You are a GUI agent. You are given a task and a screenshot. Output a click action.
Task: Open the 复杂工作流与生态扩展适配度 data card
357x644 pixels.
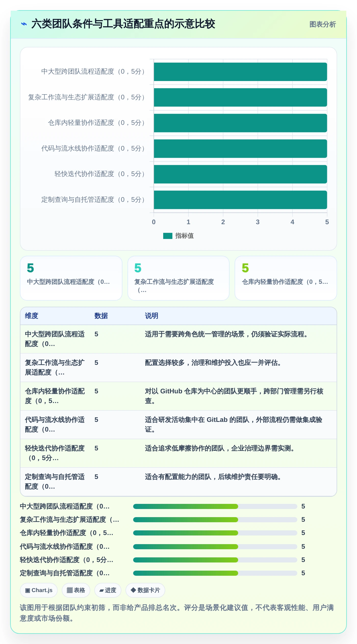[178, 278]
